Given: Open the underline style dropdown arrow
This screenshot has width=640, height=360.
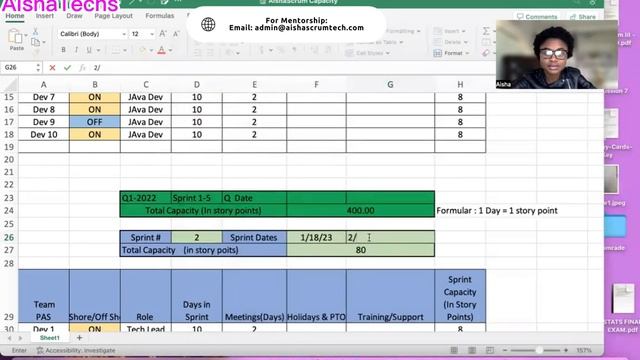Looking at the screenshot, I should pos(98,51).
